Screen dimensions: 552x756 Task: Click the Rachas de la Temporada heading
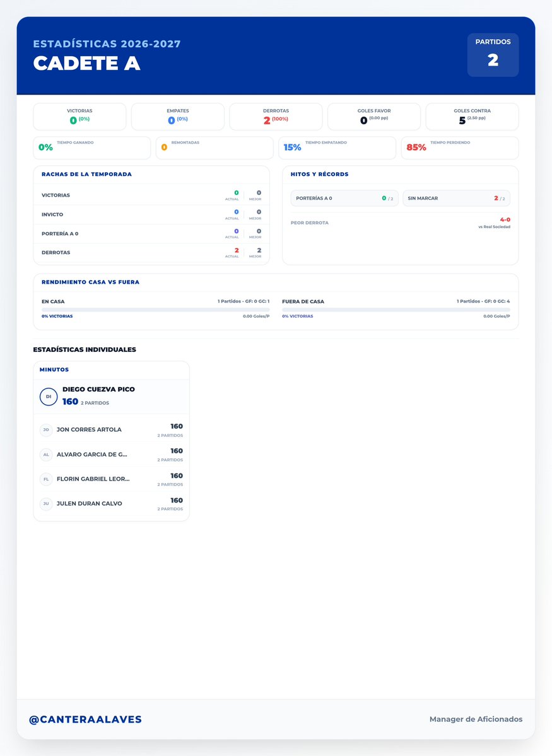(86, 174)
